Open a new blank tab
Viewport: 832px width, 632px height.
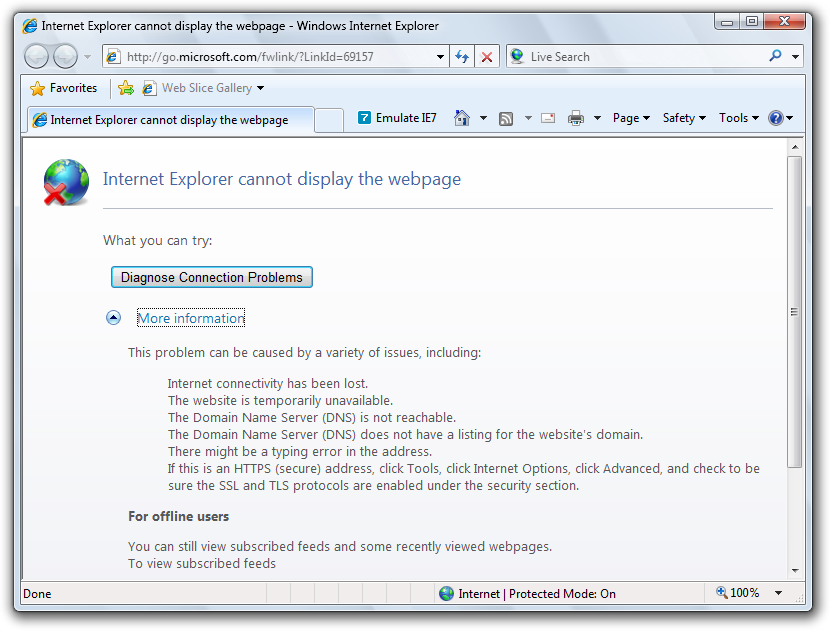point(329,120)
